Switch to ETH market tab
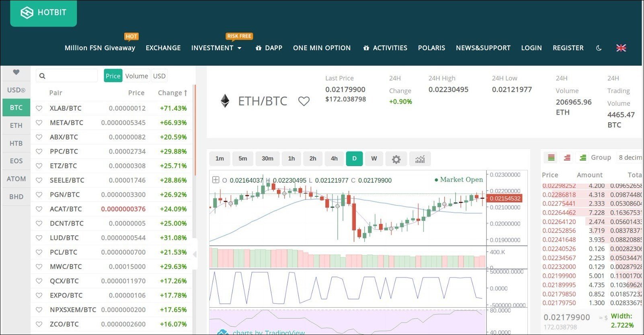The width and height of the screenshot is (644, 335). pos(16,125)
